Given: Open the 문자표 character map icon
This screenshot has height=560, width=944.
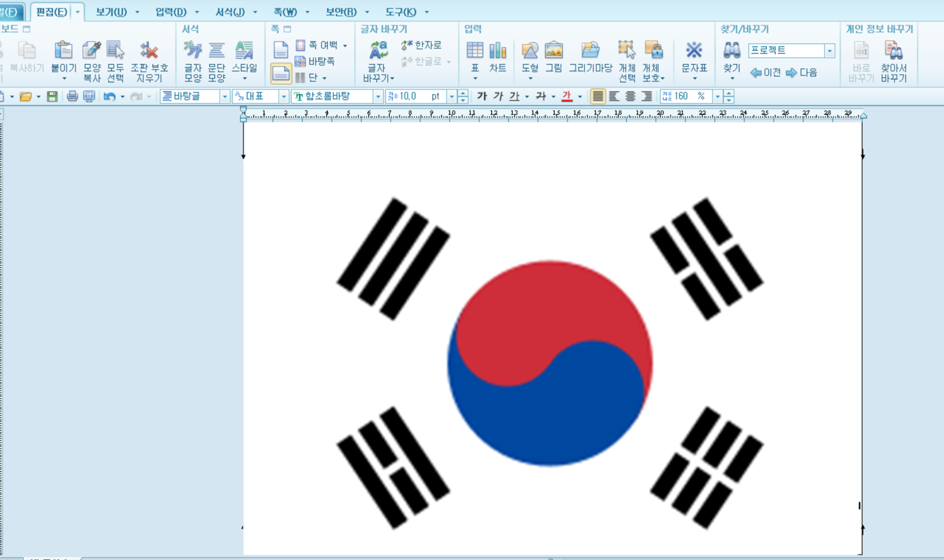Looking at the screenshot, I should tap(694, 51).
